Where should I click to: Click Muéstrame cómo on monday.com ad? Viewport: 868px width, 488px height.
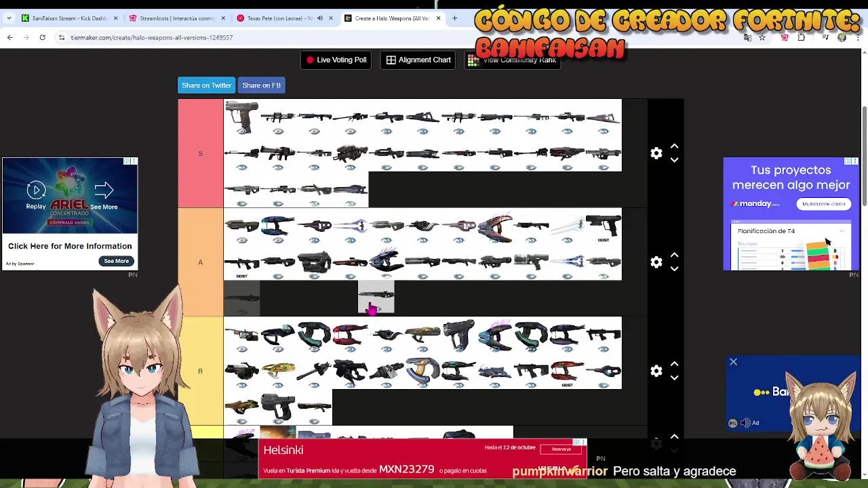pyautogui.click(x=823, y=204)
